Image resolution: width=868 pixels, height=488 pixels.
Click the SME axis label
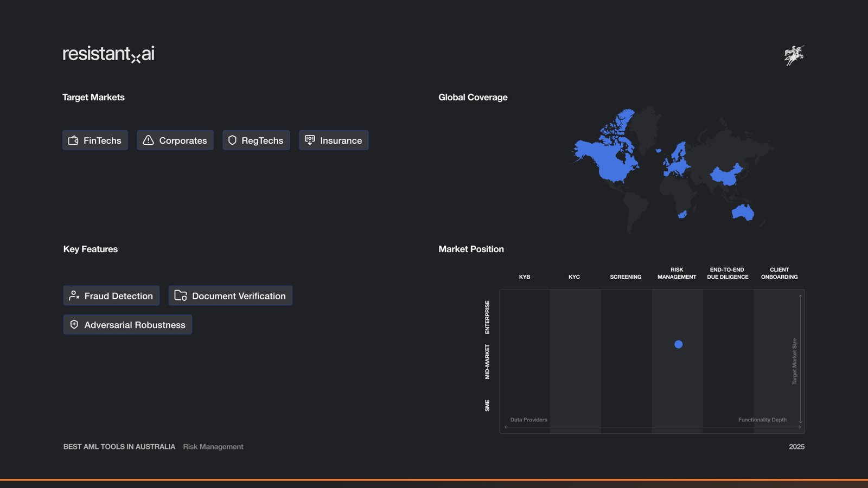(x=487, y=406)
